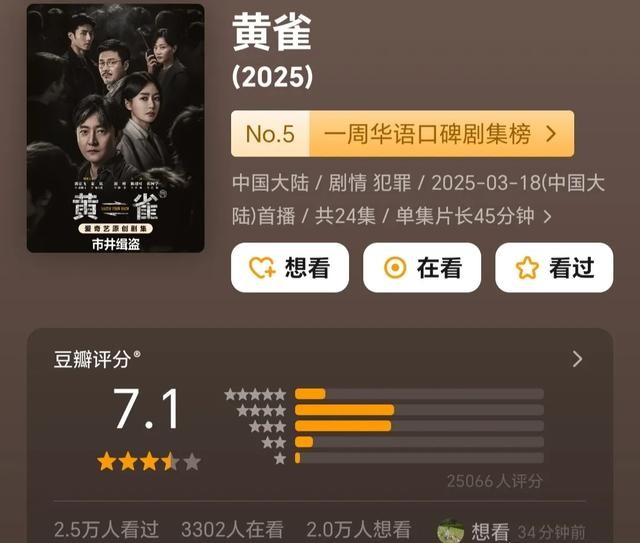Mark the show as 在看

coord(422,268)
